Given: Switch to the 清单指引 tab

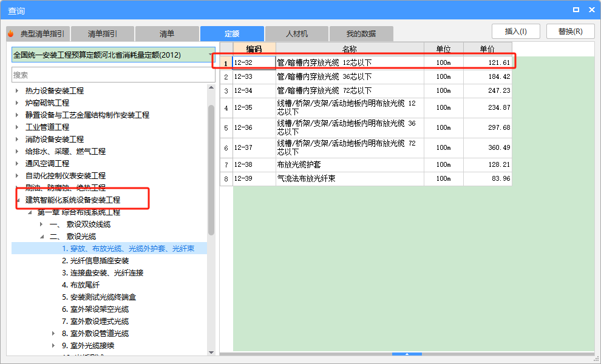Looking at the screenshot, I should click(103, 34).
